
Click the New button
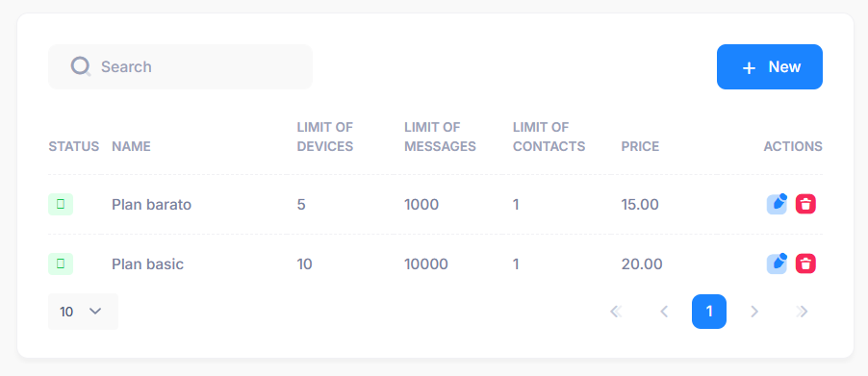tap(770, 67)
